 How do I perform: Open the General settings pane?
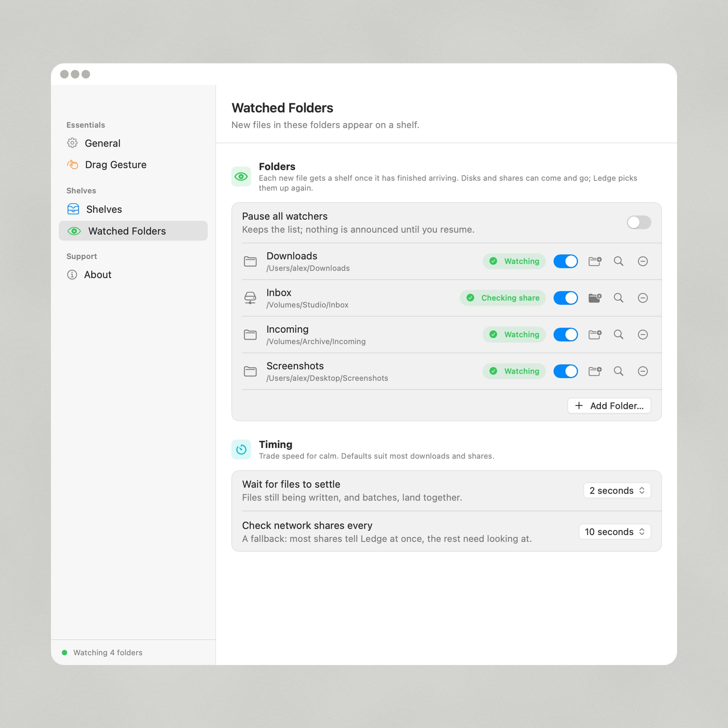133,143
